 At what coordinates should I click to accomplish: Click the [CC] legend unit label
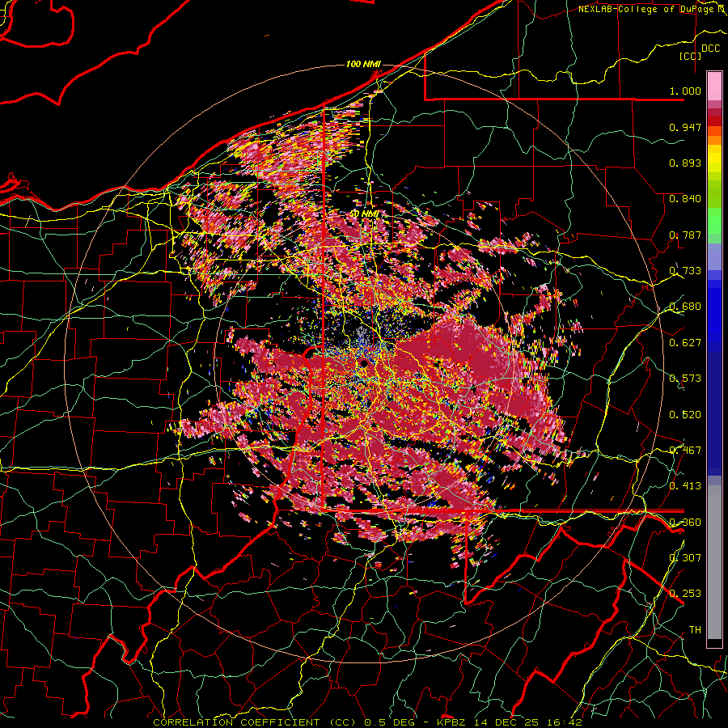[x=691, y=56]
